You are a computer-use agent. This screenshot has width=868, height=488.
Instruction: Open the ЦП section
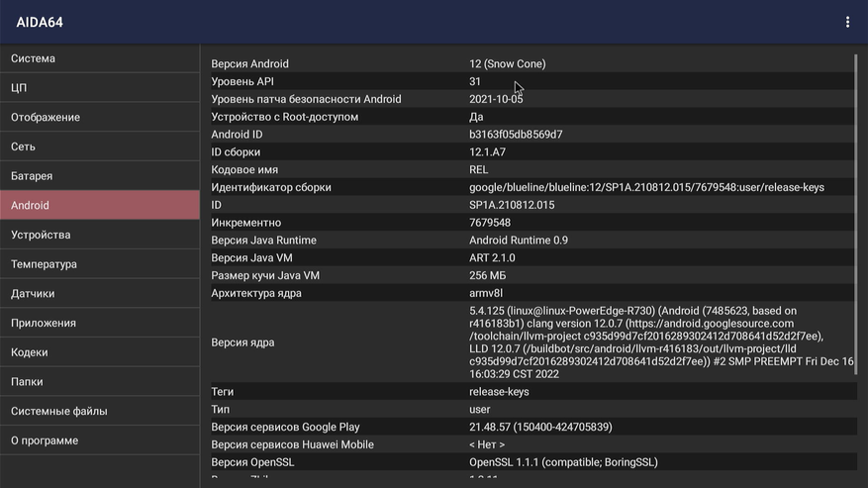100,87
